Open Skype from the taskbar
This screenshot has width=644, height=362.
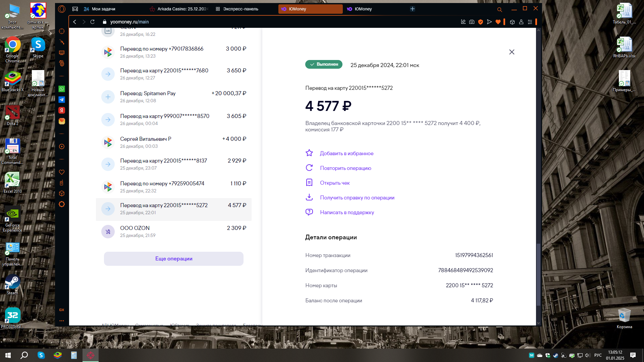(x=41, y=355)
